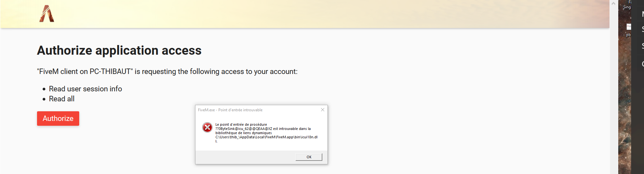Click the icui18n.dll path text in the dialog
The width and height of the screenshot is (644, 174).
(x=266, y=139)
